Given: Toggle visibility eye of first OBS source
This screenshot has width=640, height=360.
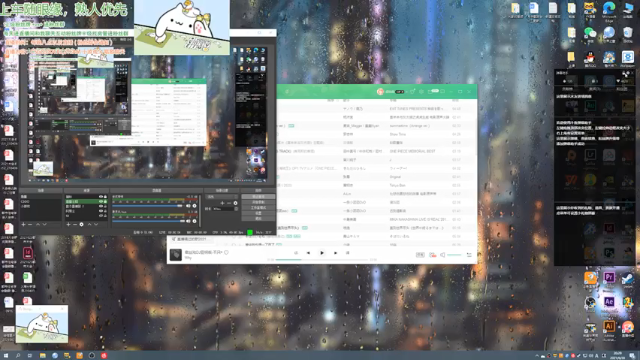Looking at the screenshot, I should [101, 197].
